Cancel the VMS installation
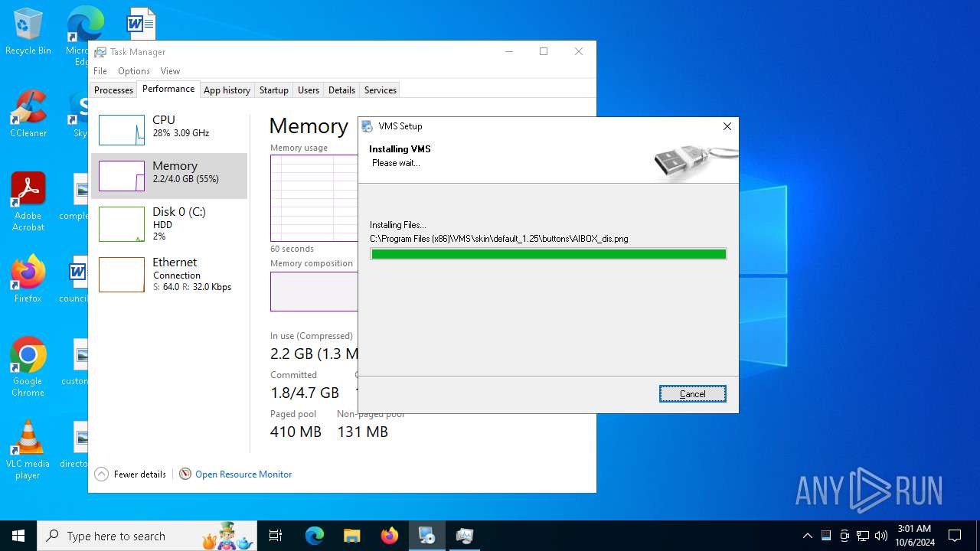980x551 pixels. 692,394
